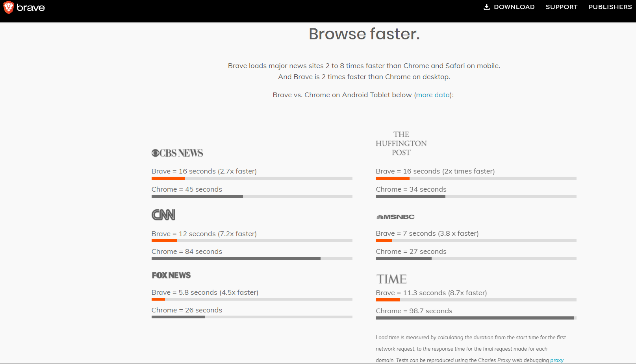
Task: Select text "Chrome = 98.7 seconds"
Action: coord(414,311)
